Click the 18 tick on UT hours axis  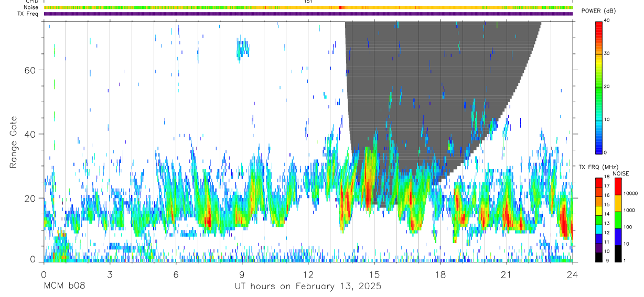click(440, 275)
